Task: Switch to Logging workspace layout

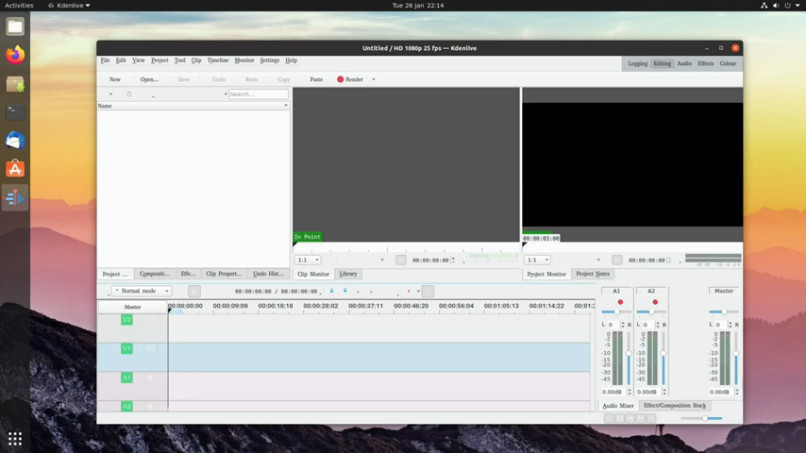Action: click(x=637, y=63)
